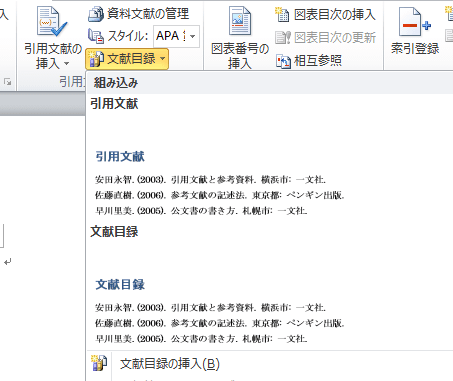
Task: Click the 資料文献の管理 icon
Action: click(96, 14)
